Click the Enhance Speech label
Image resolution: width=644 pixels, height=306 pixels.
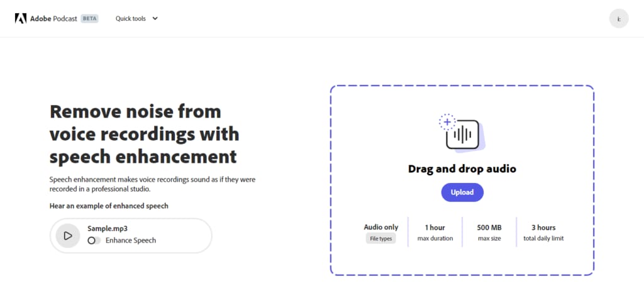coord(131,241)
